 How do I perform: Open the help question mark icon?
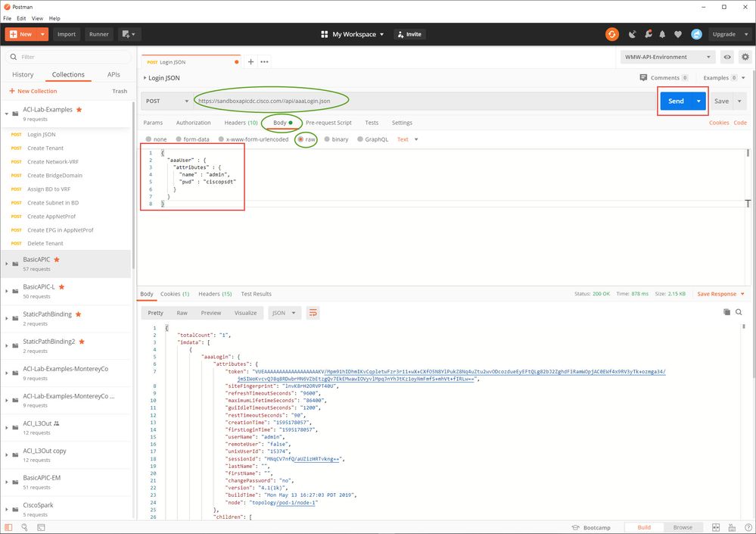coord(748,528)
